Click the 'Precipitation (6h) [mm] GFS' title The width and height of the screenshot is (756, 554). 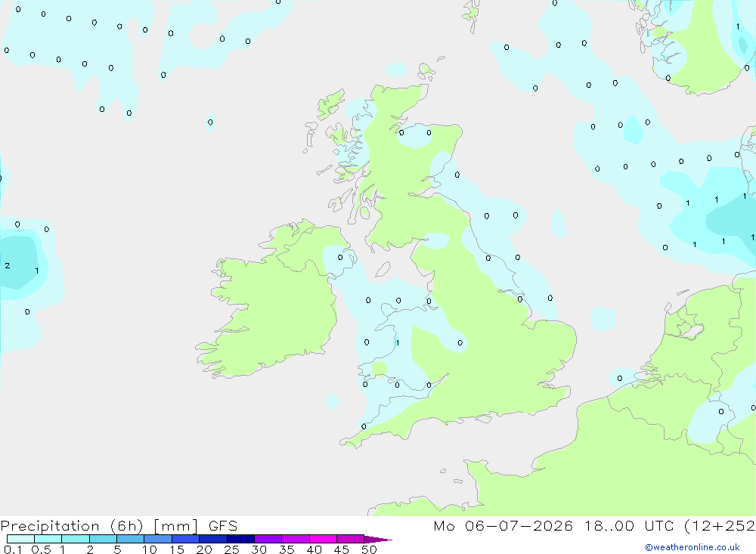119,525
